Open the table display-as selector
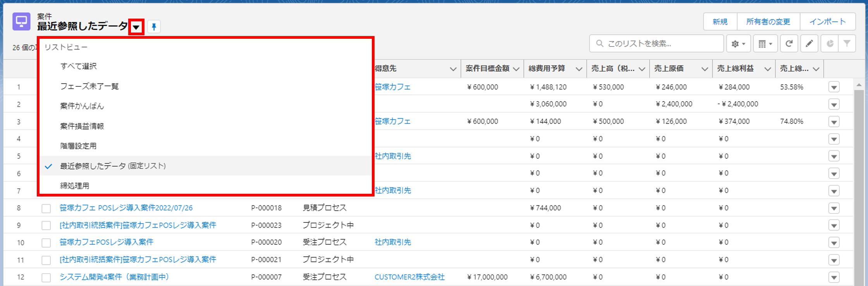Screen dimensions: 868x286 click(765, 43)
